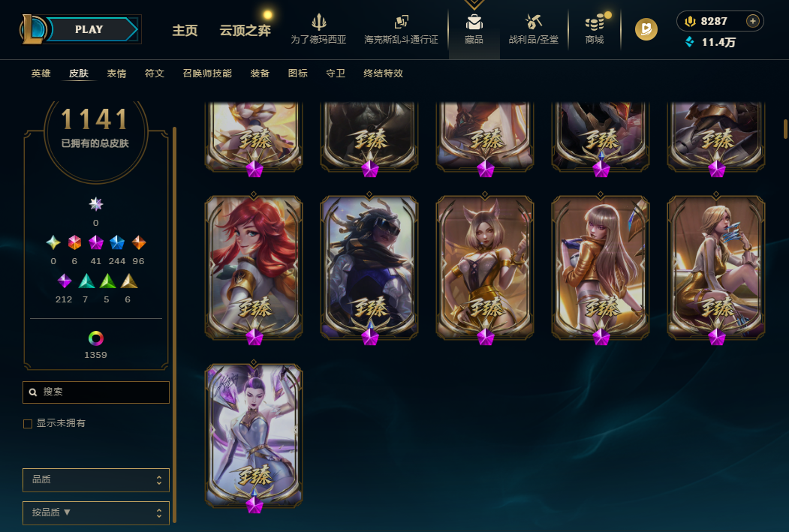The image size is (789, 532).
Task: Click the 搜索 search field
Action: [95, 392]
